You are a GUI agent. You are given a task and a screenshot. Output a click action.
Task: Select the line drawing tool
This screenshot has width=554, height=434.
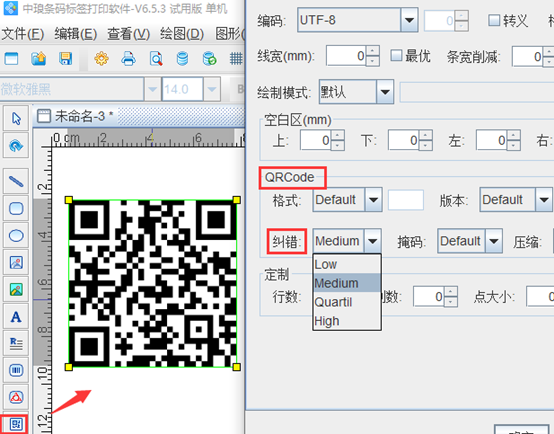16,181
